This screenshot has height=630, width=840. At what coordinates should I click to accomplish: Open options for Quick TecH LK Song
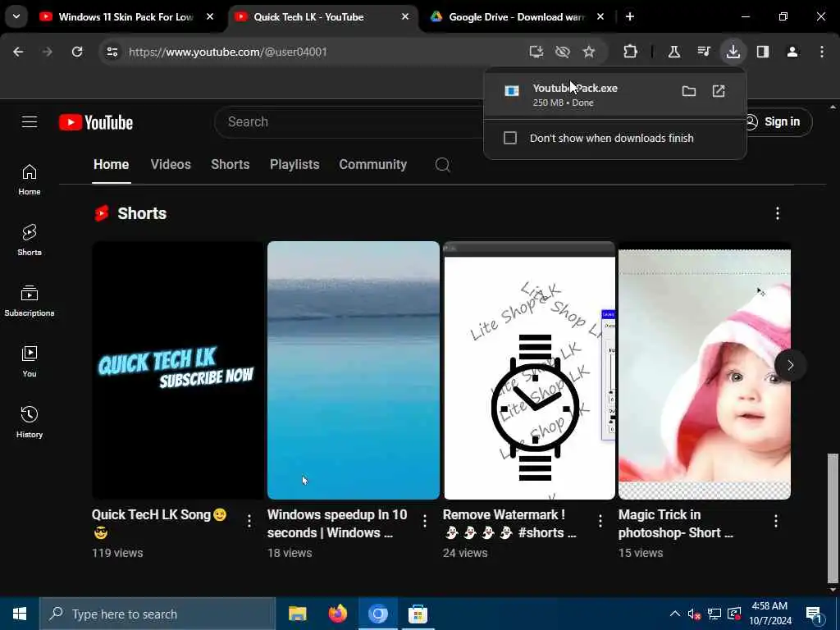pyautogui.click(x=249, y=521)
